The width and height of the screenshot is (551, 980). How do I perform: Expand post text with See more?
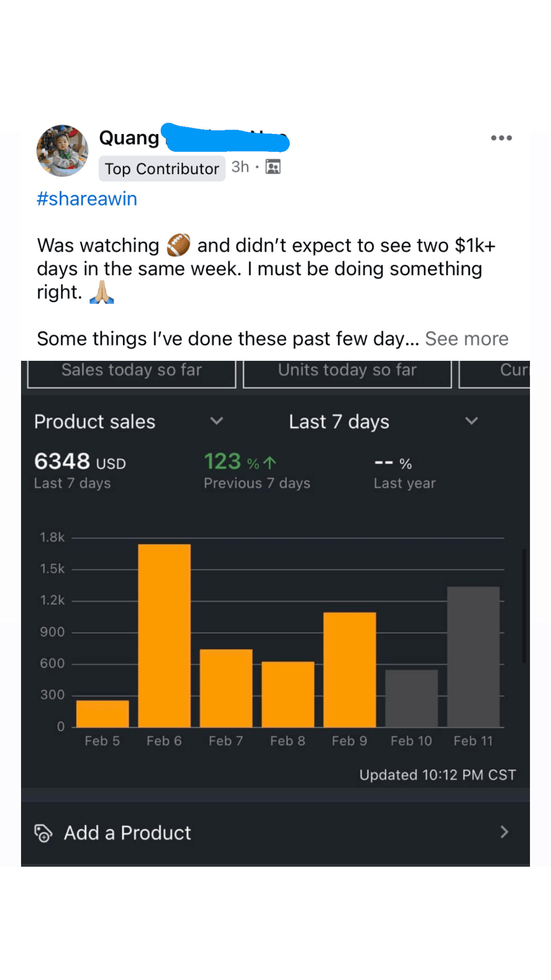[466, 339]
